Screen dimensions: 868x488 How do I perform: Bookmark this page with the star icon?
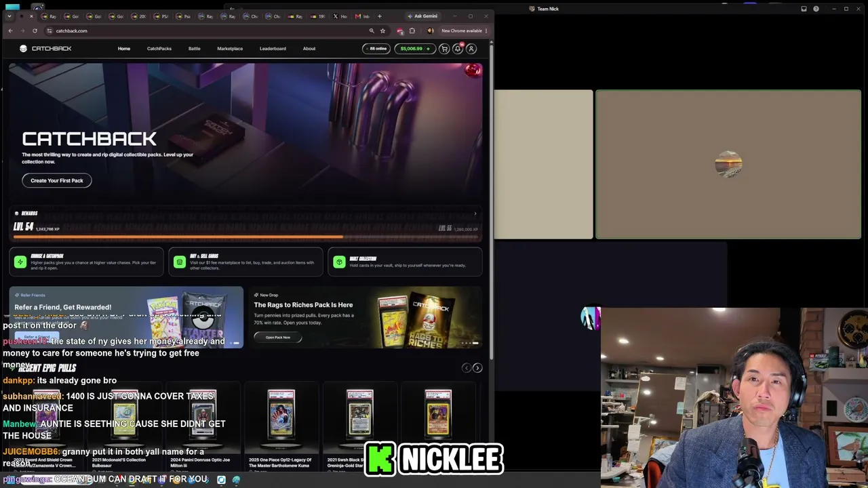382,30
